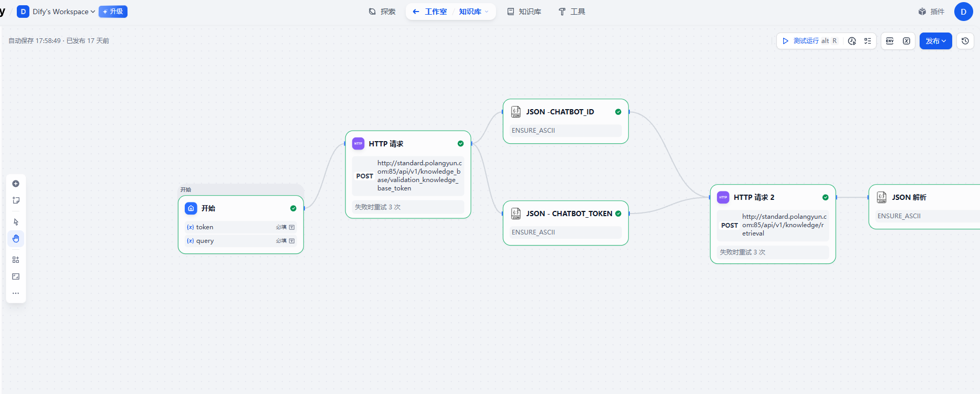This screenshot has height=394, width=980.
Task: Select the HTTP 请求 2 node
Action: click(772, 198)
